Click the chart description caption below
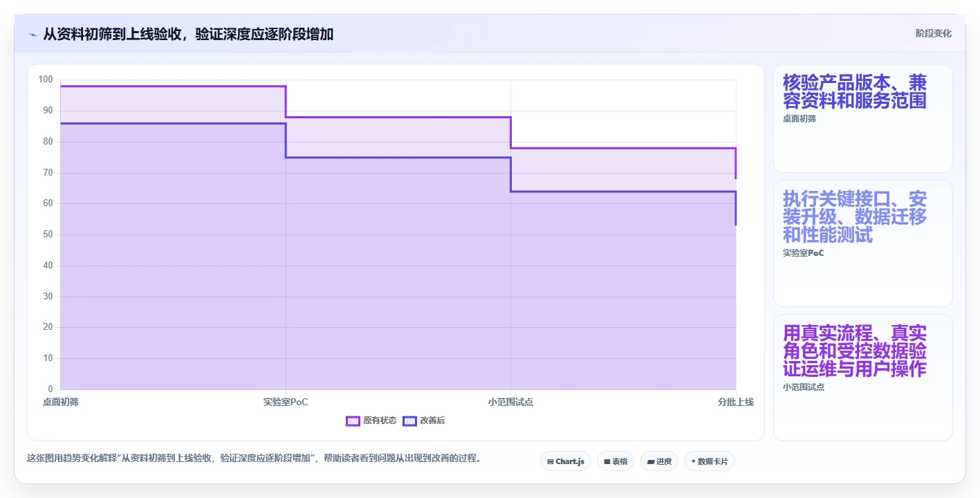 pyautogui.click(x=254, y=458)
